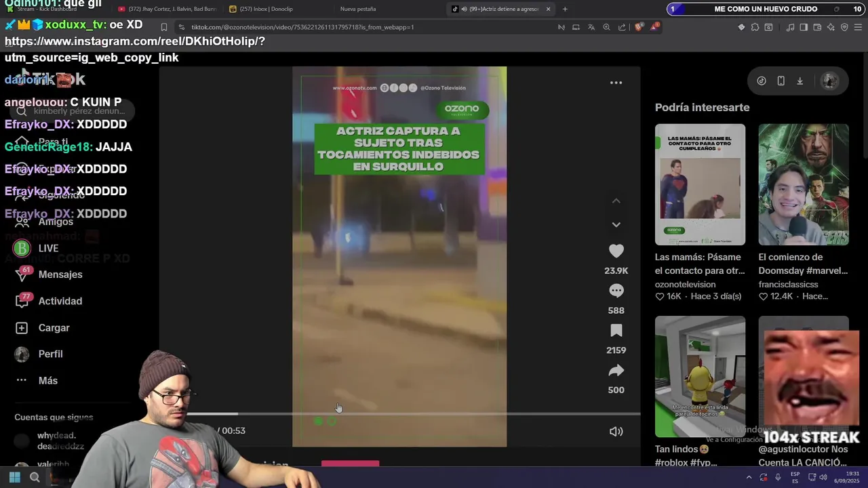Click the video player frame to pause
This screenshot has width=868, height=488.
pos(399,256)
